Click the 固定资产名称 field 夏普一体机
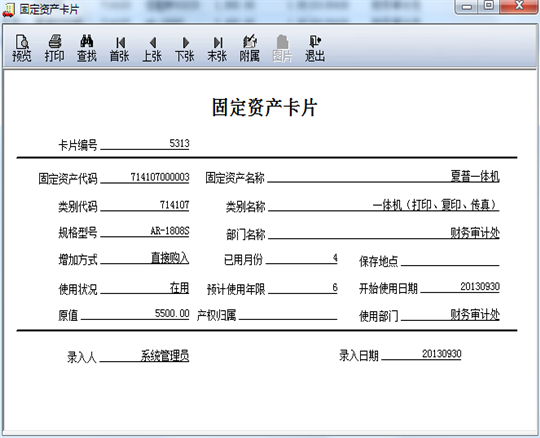Screen dimensions: 540x438 383,176
